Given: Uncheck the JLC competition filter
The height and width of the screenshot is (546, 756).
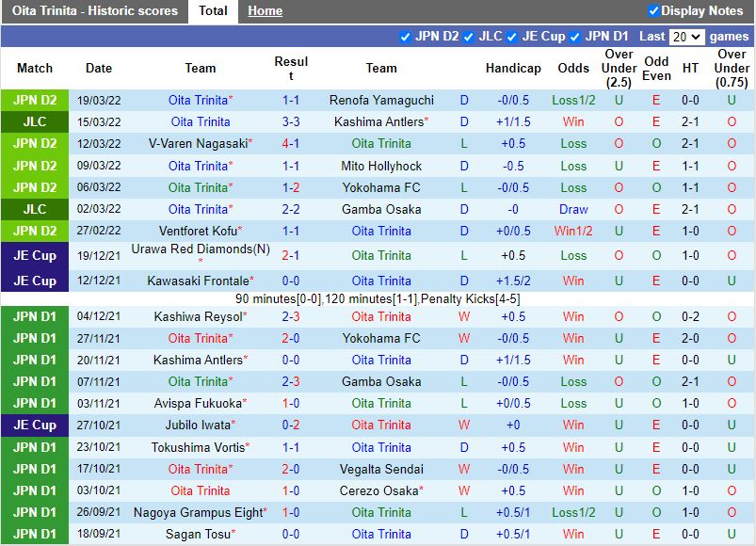Looking at the screenshot, I should 468,37.
